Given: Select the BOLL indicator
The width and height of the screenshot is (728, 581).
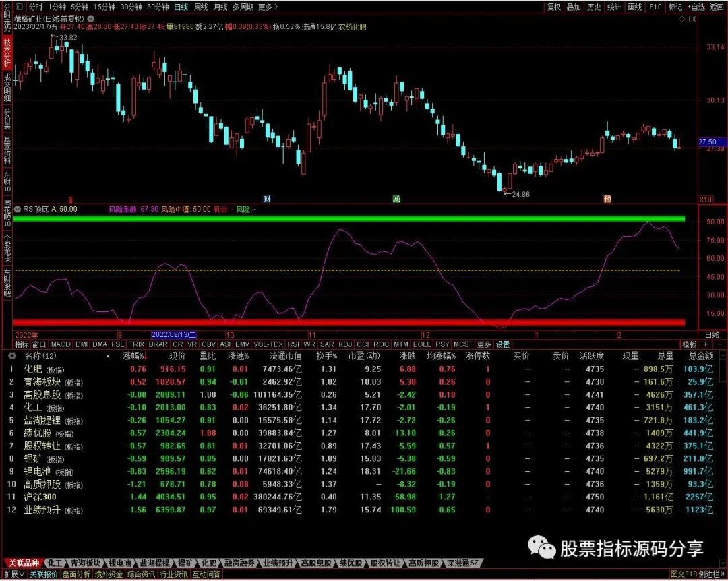Looking at the screenshot, I should tap(421, 344).
